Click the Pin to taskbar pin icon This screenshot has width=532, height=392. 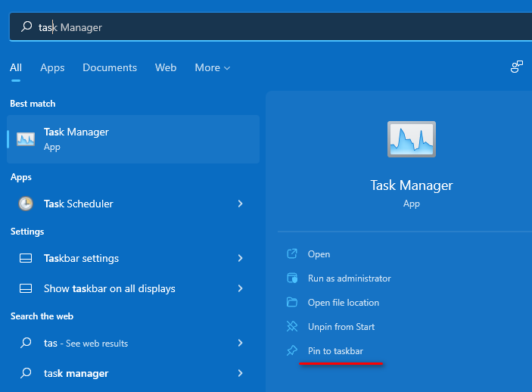(292, 350)
